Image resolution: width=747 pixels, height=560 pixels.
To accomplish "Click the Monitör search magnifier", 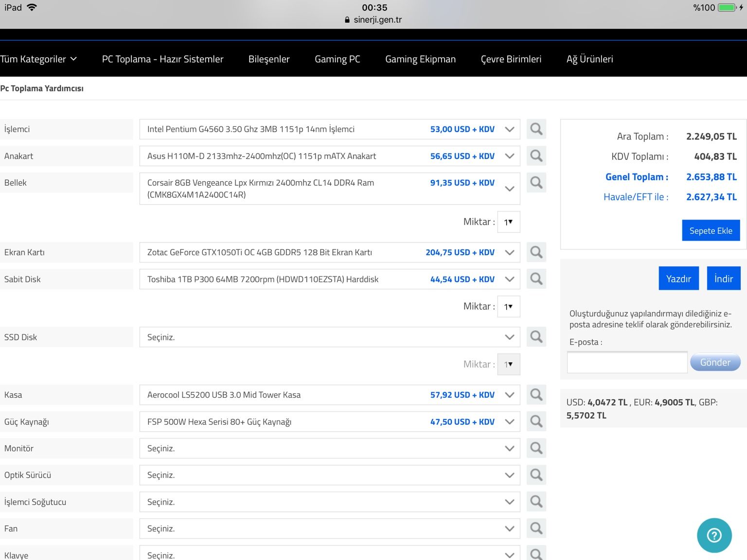I will pyautogui.click(x=536, y=448).
